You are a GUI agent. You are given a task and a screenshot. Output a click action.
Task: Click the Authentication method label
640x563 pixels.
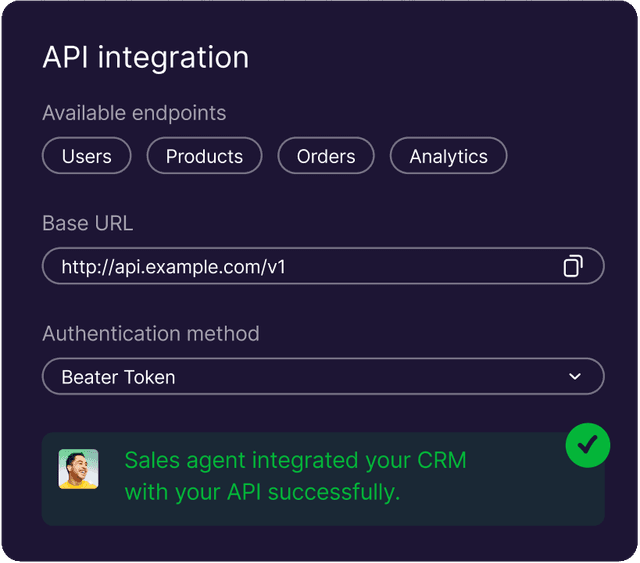(x=150, y=333)
